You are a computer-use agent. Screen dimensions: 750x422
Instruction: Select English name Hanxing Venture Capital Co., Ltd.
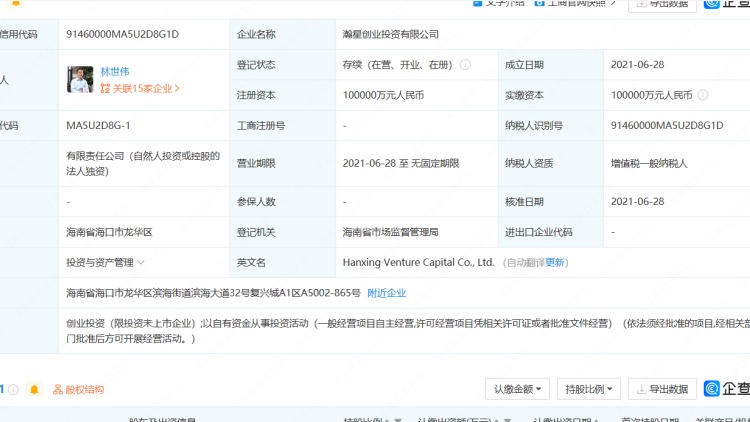418,262
